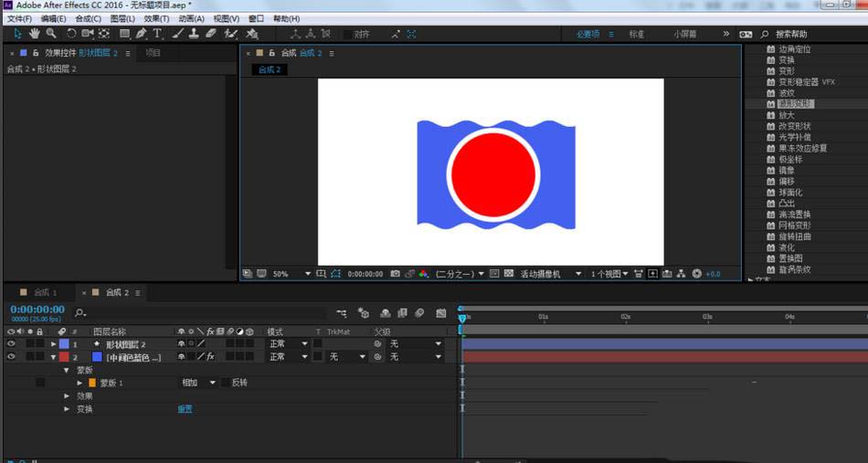Select the Clone Stamp tool
The height and width of the screenshot is (463, 868).
(x=194, y=34)
